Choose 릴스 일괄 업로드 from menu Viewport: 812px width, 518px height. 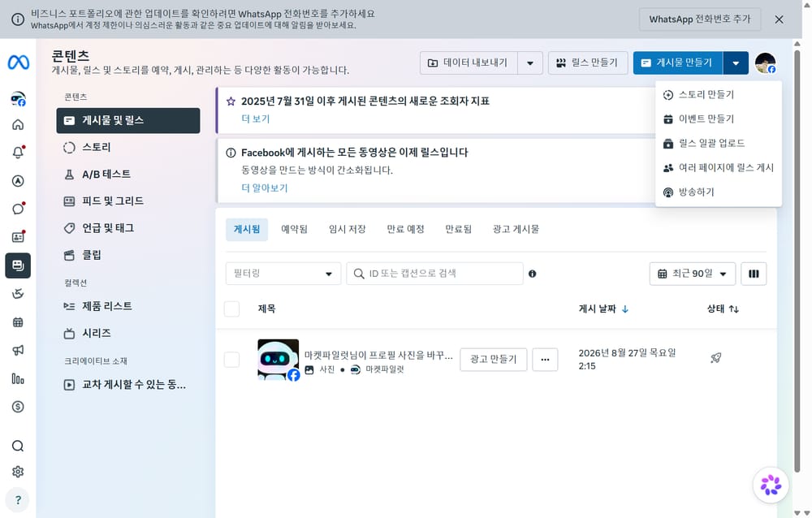[719, 144]
